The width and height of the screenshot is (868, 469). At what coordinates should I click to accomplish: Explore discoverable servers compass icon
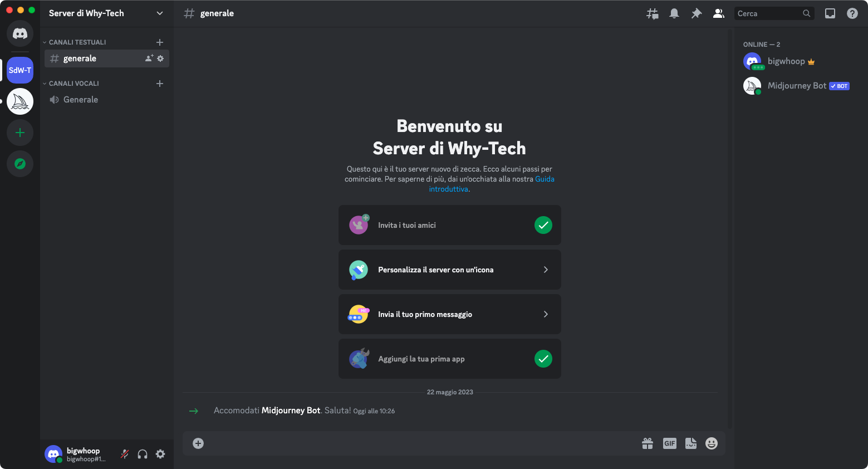(x=20, y=164)
